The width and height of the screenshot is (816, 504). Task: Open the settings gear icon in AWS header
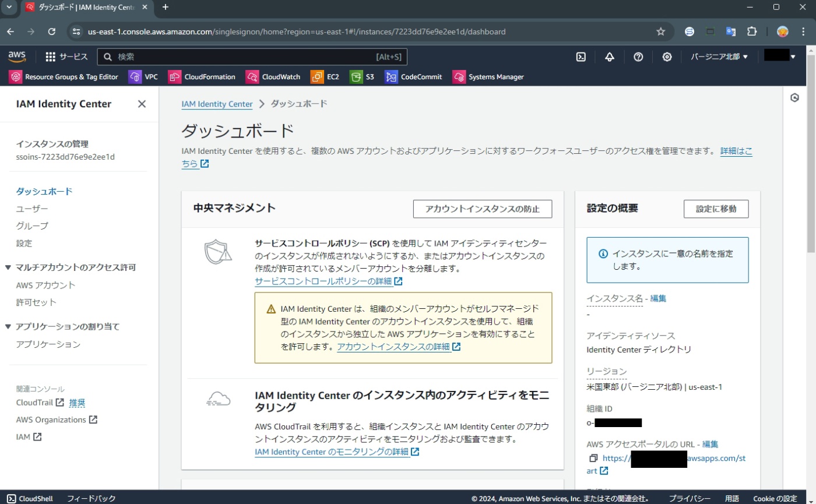pyautogui.click(x=667, y=57)
